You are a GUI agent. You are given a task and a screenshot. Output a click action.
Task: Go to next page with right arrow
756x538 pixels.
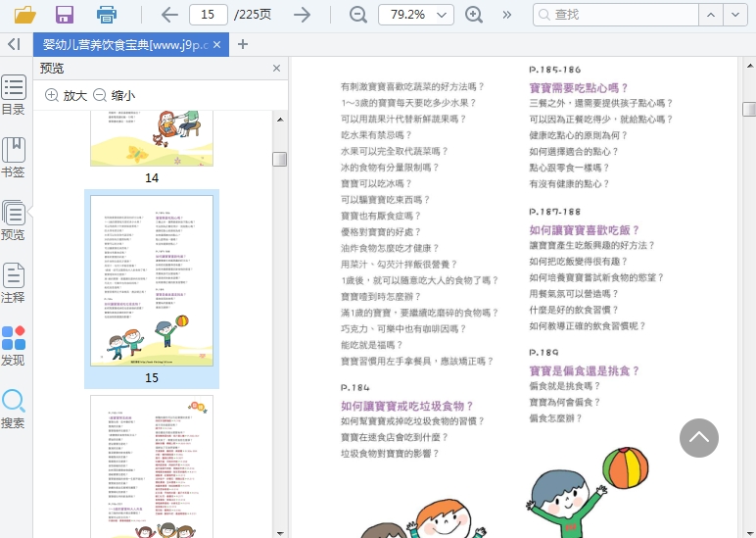tap(303, 14)
